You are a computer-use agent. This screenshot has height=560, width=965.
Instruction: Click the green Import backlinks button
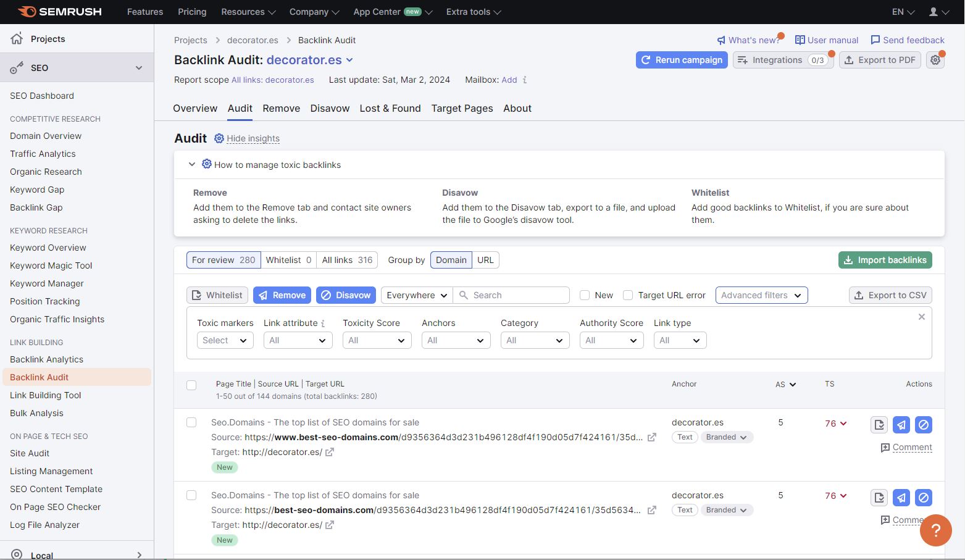tap(885, 260)
